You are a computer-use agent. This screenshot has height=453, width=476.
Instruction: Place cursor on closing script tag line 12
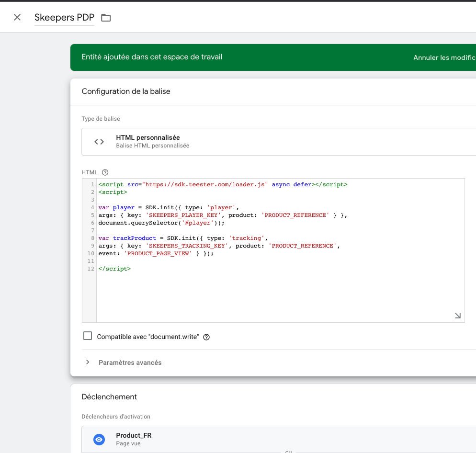click(114, 269)
